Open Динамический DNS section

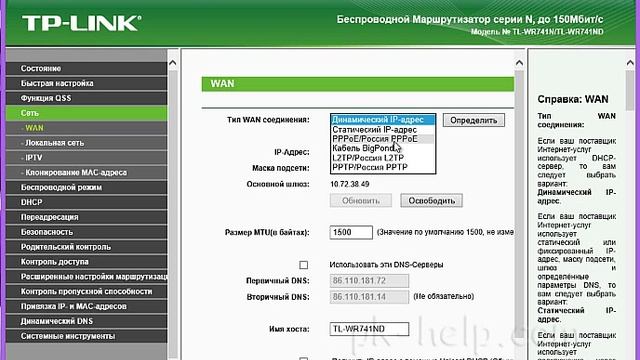[x=87, y=321]
